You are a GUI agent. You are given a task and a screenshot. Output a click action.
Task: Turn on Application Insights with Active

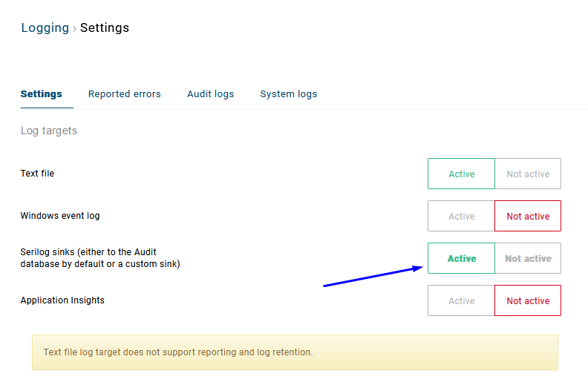point(461,300)
